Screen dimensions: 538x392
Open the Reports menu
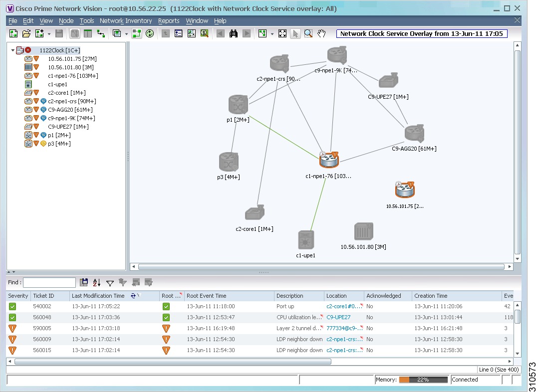tap(169, 21)
